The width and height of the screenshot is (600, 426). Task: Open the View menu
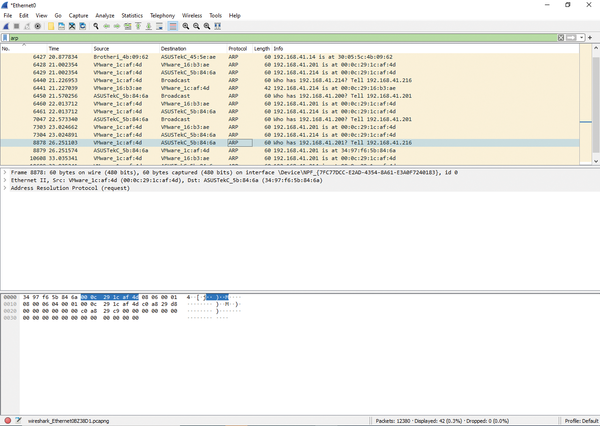(x=41, y=16)
